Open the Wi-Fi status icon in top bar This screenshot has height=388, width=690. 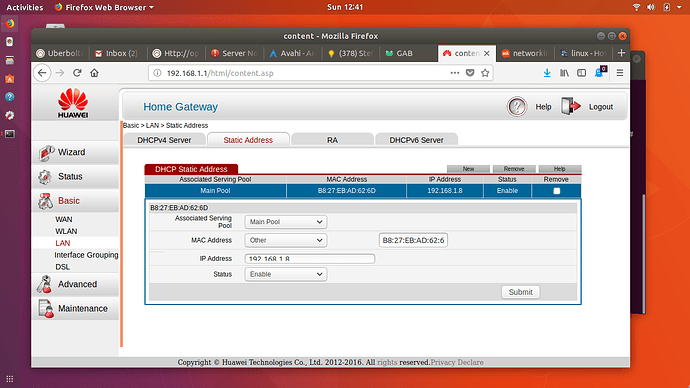tap(636, 7)
